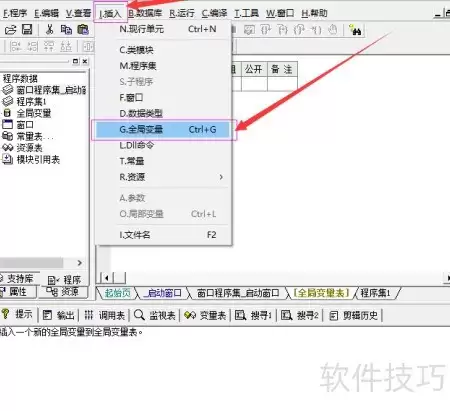Click the Cut scissors toolbar icon
450x411 pixels.
coord(49,29)
